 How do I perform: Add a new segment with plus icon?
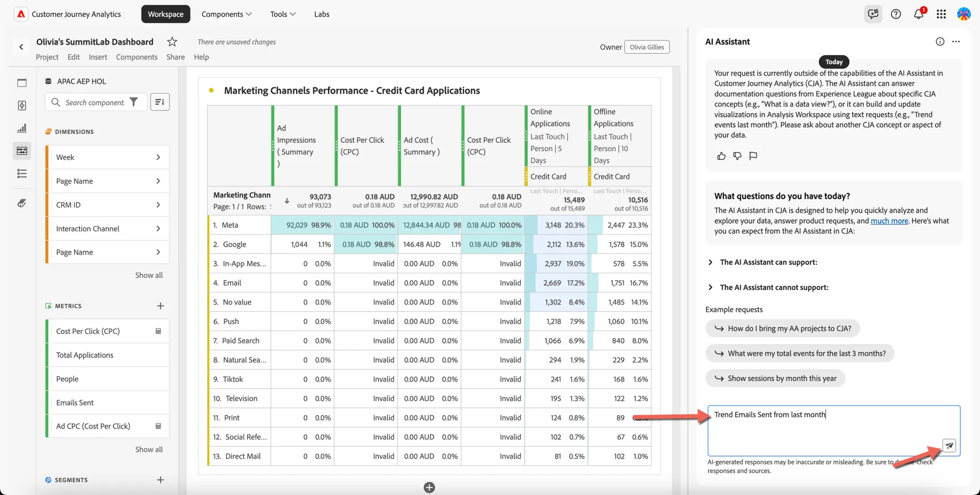click(x=160, y=480)
